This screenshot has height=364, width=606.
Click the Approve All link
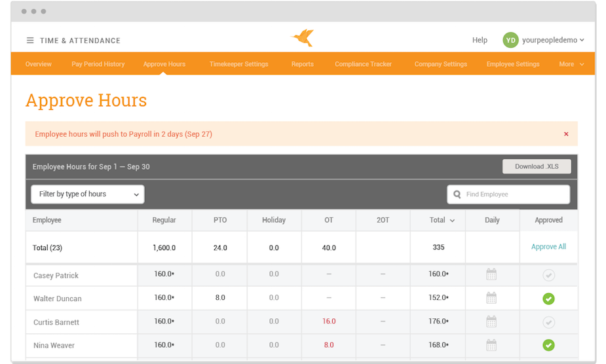pyautogui.click(x=548, y=247)
